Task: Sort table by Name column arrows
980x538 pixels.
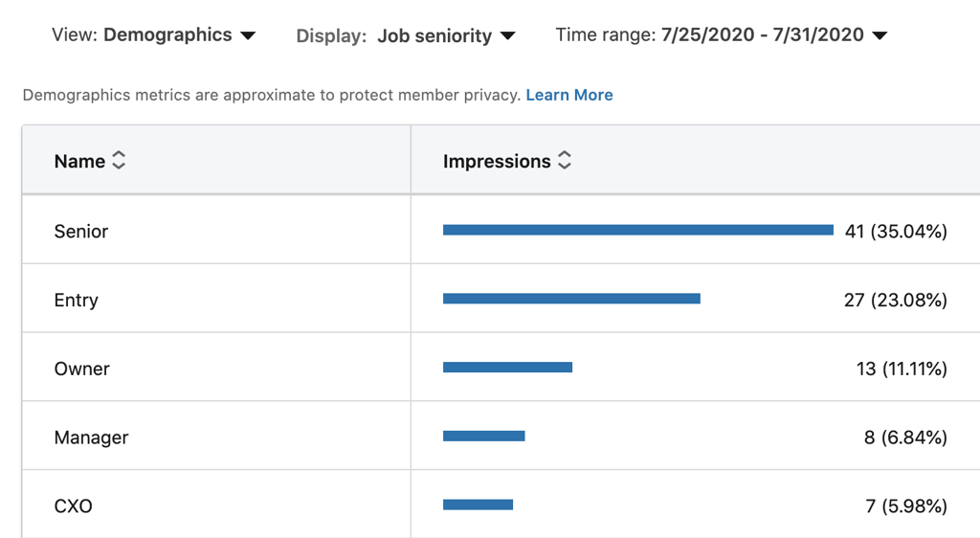Action: 119,161
